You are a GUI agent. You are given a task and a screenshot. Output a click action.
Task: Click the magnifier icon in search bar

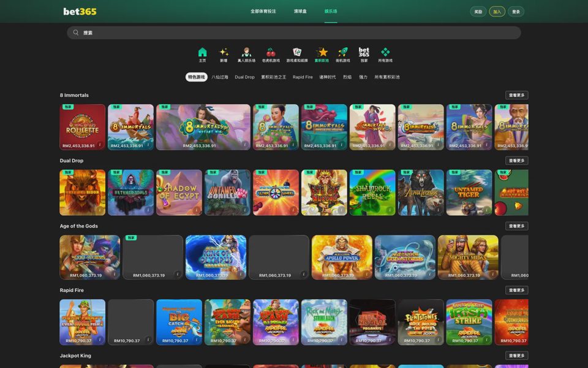pos(76,33)
